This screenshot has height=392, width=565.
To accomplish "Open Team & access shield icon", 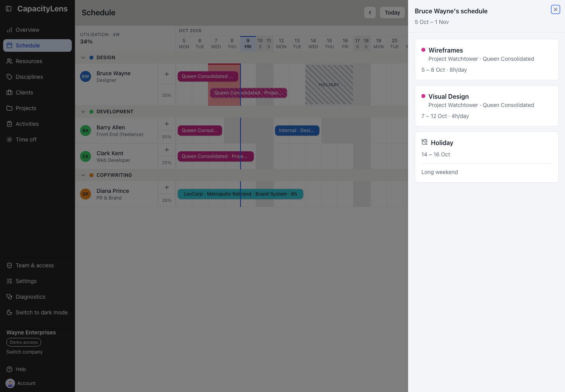I will point(9,265).
